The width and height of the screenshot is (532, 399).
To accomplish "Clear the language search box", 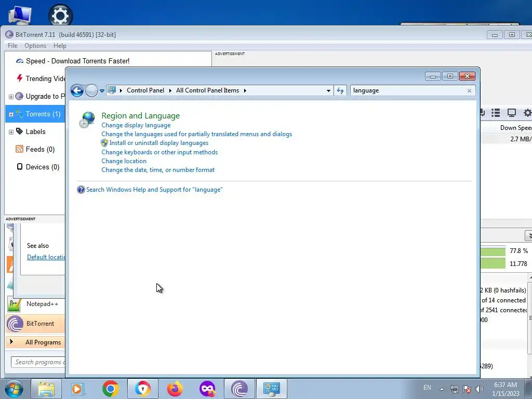I will tap(469, 90).
